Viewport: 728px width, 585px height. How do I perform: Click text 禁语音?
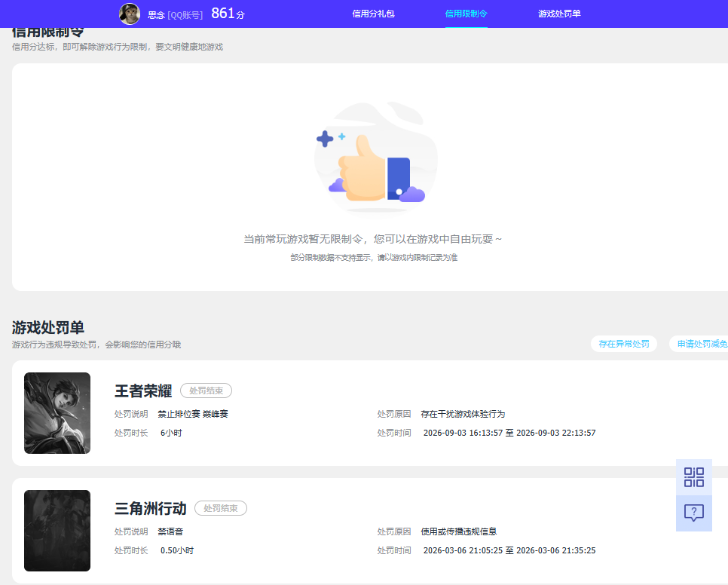tap(170, 531)
